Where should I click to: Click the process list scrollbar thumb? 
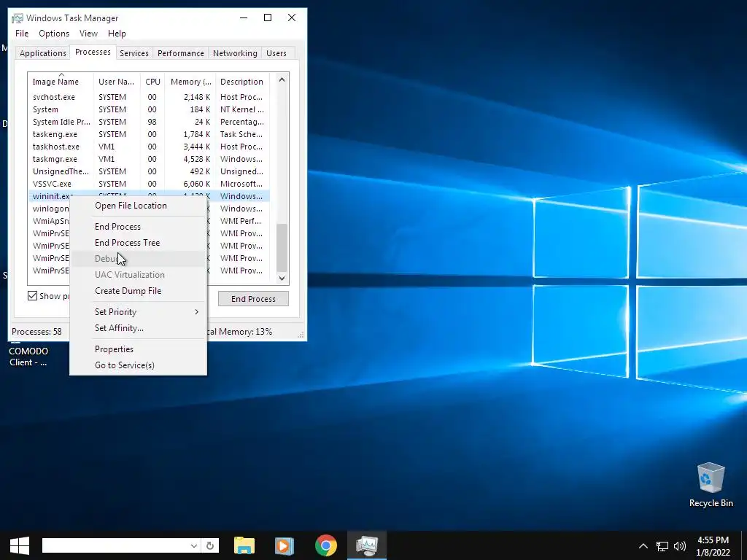(282, 247)
